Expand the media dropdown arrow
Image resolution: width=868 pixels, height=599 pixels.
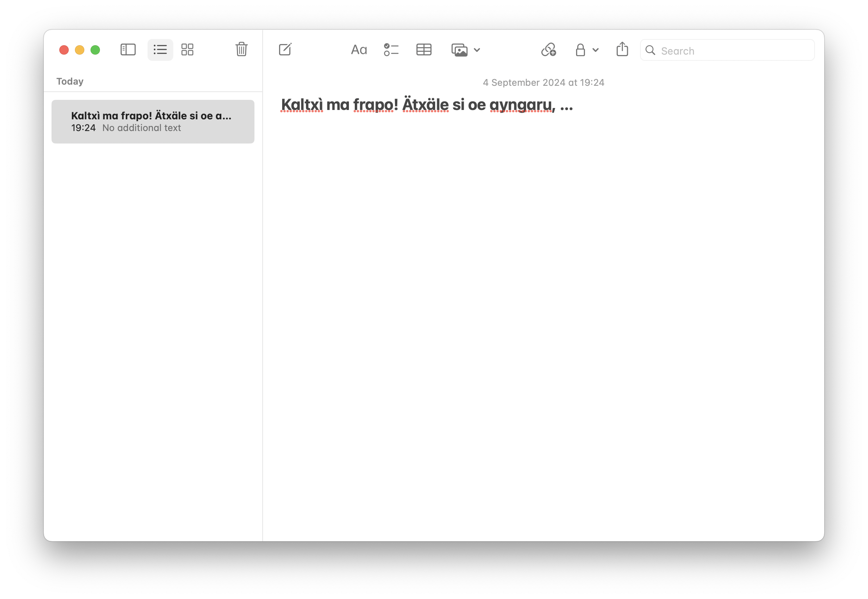pos(477,50)
